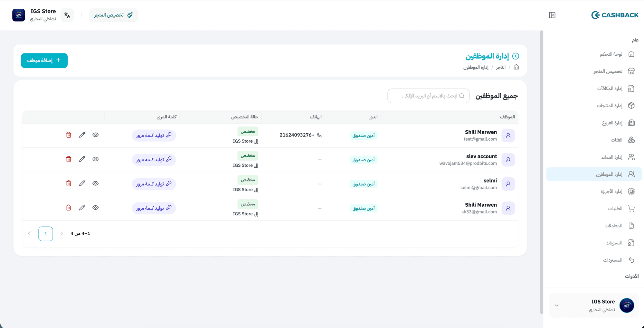Image resolution: width=644 pixels, height=328 pixels.
Task: Click the home icon in breadcrumb
Action: pyautogui.click(x=516, y=67)
